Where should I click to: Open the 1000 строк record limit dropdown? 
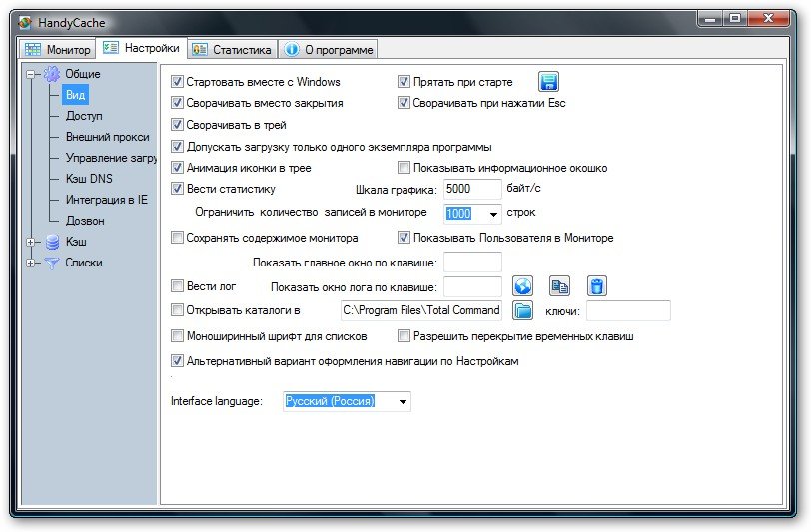[x=493, y=214]
